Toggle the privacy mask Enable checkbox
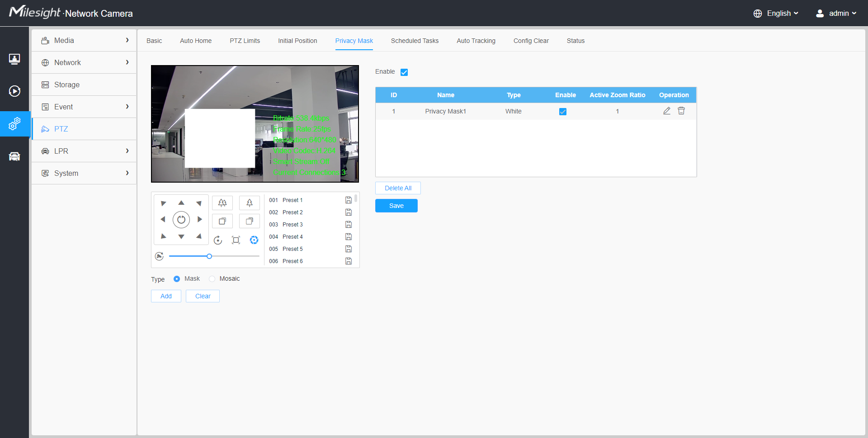Image resolution: width=868 pixels, height=438 pixels. [404, 72]
